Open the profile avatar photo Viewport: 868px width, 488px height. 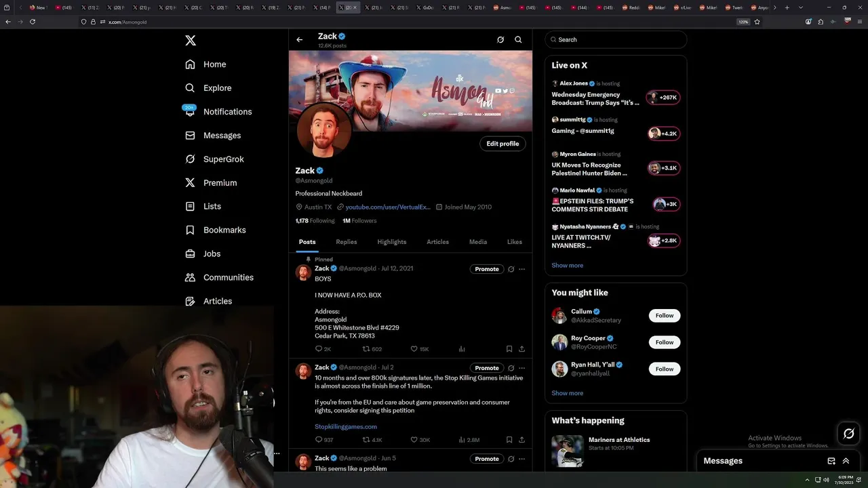[324, 130]
